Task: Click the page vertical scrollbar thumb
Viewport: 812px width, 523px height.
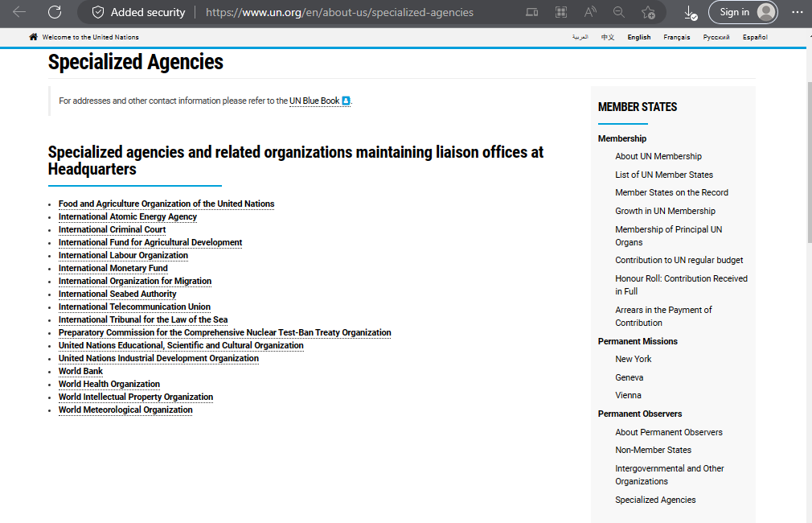Action: pos(810,162)
